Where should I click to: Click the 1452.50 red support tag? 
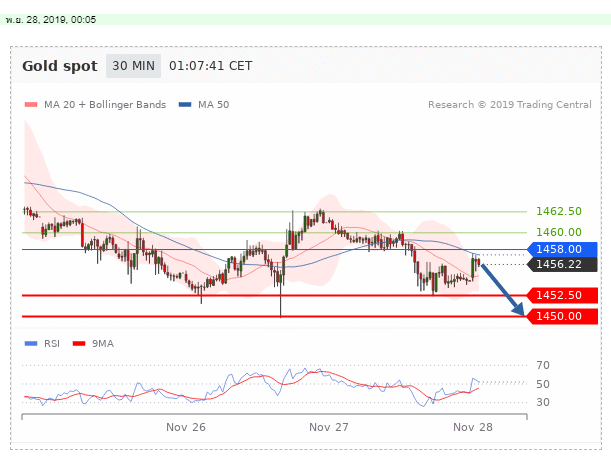click(562, 295)
